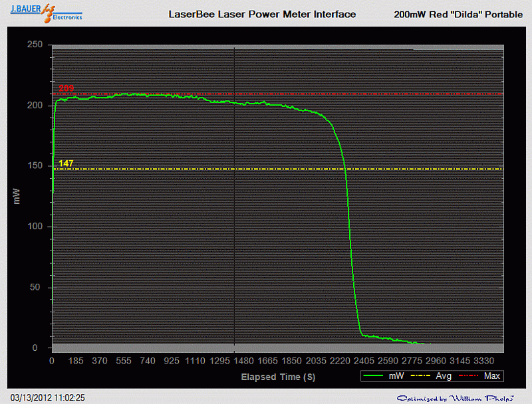This screenshot has height=404, width=532.
Task: Toggle the mW trace legend entry
Action: coord(395,376)
